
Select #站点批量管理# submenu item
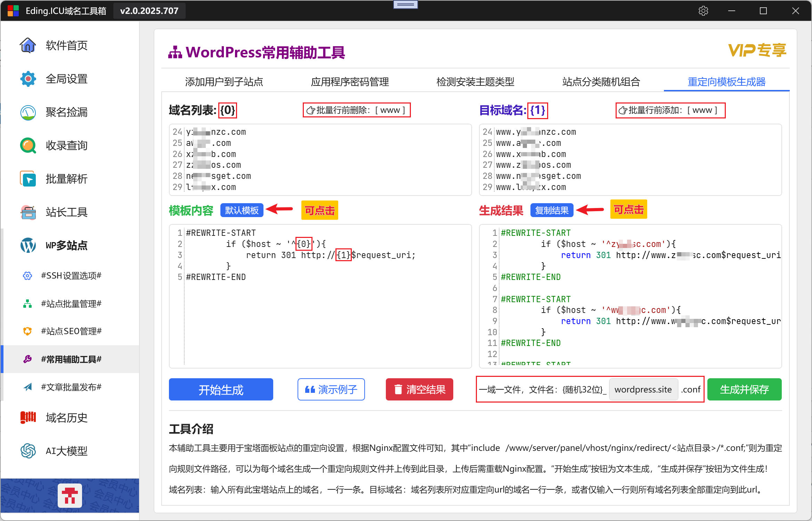(x=71, y=304)
